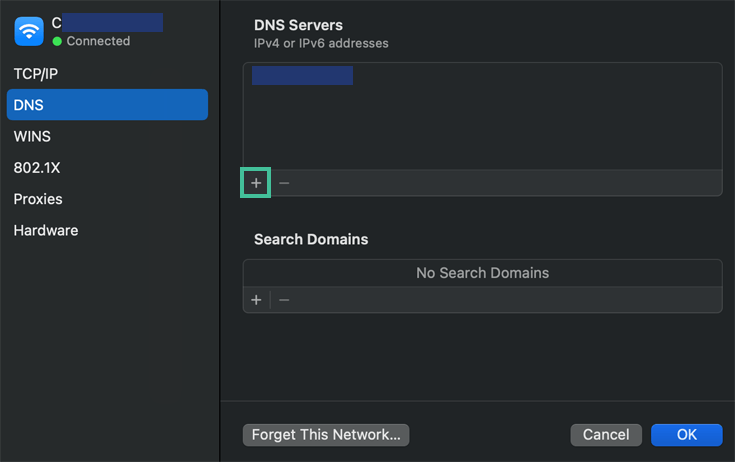
Task: Confirm settings with OK button
Action: pyautogui.click(x=687, y=435)
